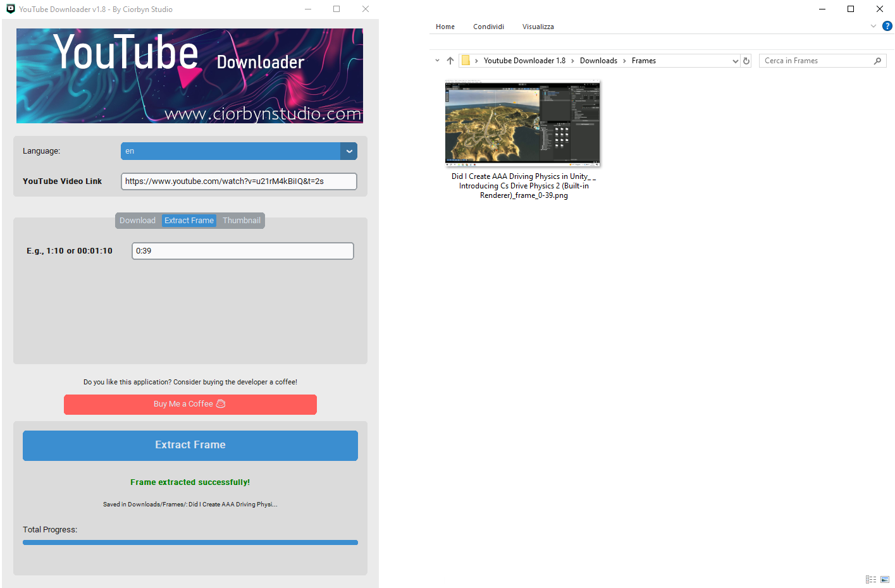Switch to the Download tab
This screenshot has width=895, height=588.
(x=137, y=221)
